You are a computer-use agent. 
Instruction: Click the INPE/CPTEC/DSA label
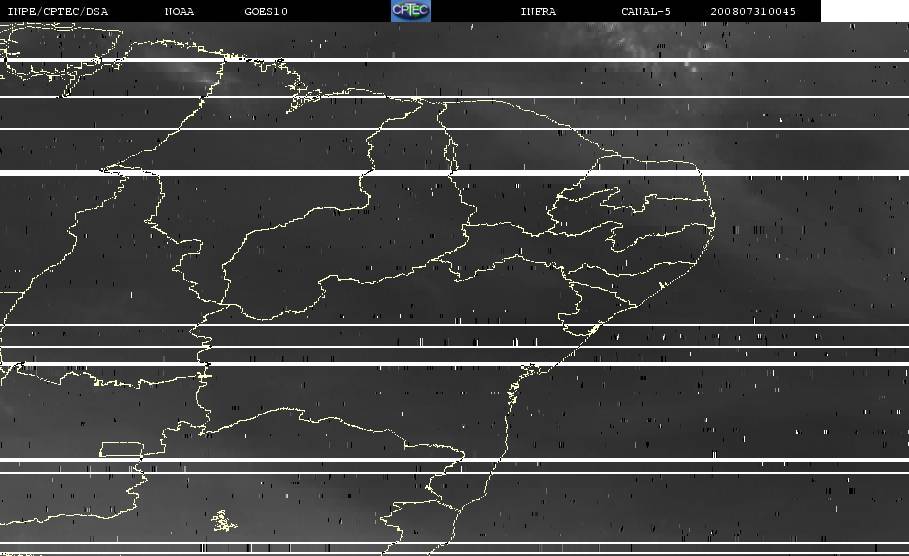58,12
